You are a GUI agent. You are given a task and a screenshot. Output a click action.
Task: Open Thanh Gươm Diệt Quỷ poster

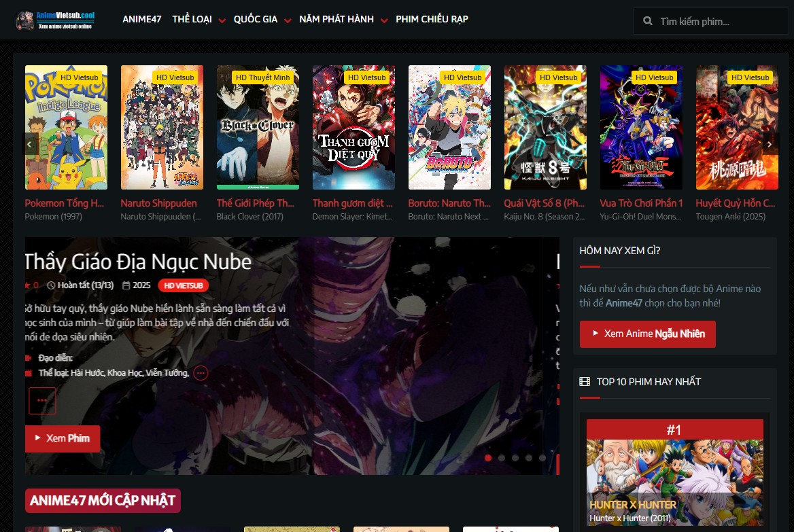tap(353, 128)
